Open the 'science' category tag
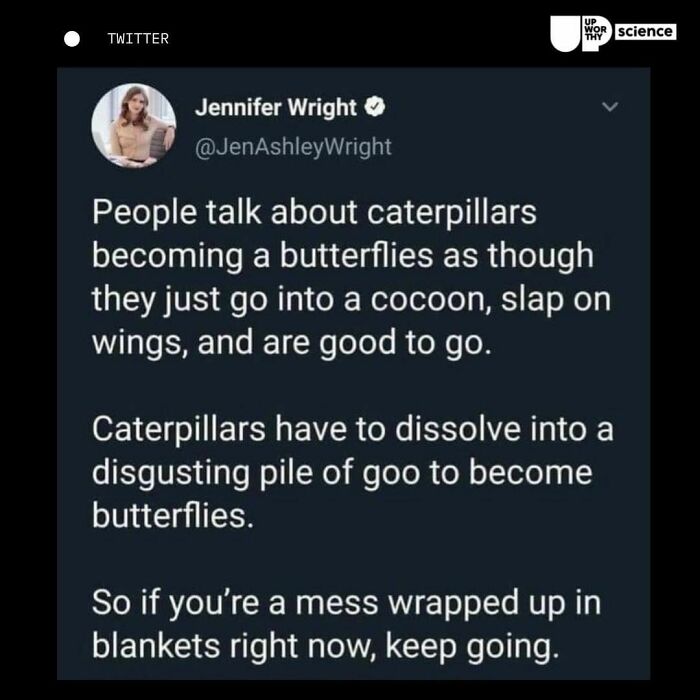 [x=646, y=32]
